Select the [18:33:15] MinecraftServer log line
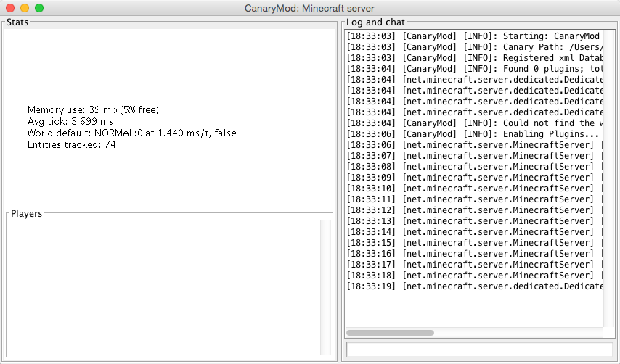This screenshot has height=364, width=620. coord(475,243)
